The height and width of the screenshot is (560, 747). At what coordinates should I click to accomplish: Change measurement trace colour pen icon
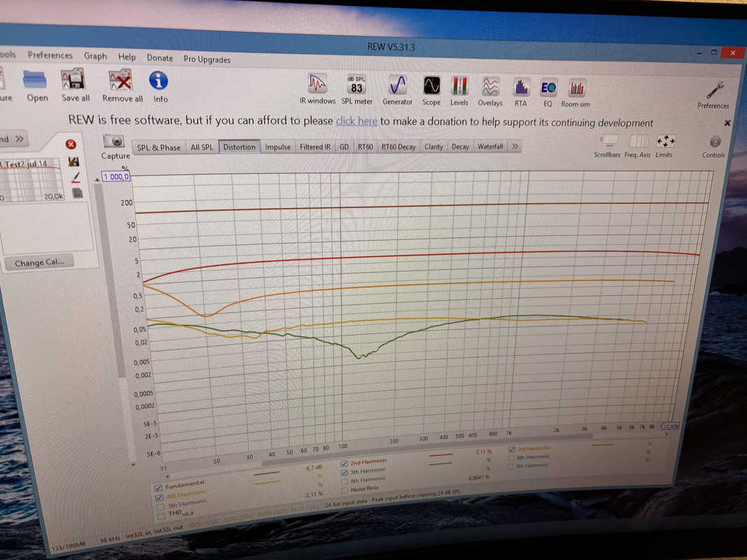click(76, 178)
